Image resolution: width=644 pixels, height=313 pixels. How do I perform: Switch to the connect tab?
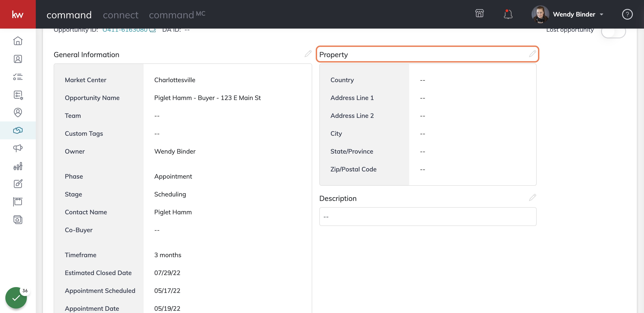[x=121, y=15]
